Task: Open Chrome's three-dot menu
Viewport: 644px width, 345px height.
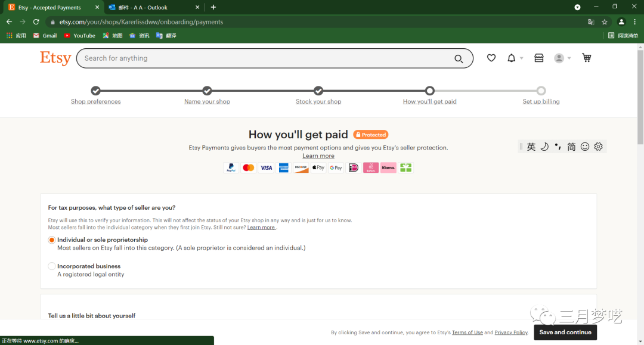Action: click(x=634, y=22)
